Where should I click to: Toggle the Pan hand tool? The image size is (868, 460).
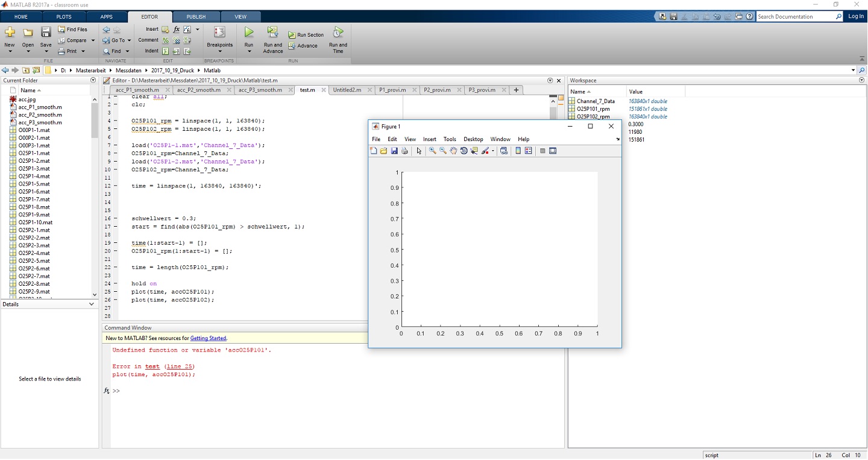coord(453,151)
